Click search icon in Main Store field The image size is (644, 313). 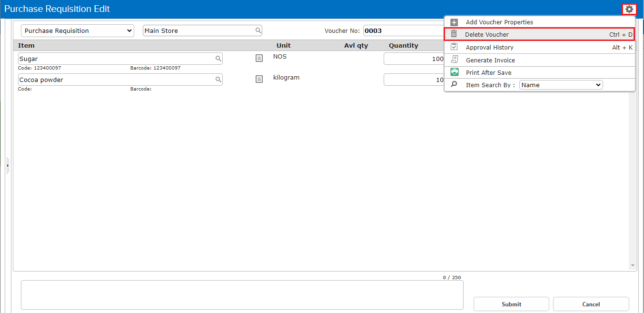(258, 30)
